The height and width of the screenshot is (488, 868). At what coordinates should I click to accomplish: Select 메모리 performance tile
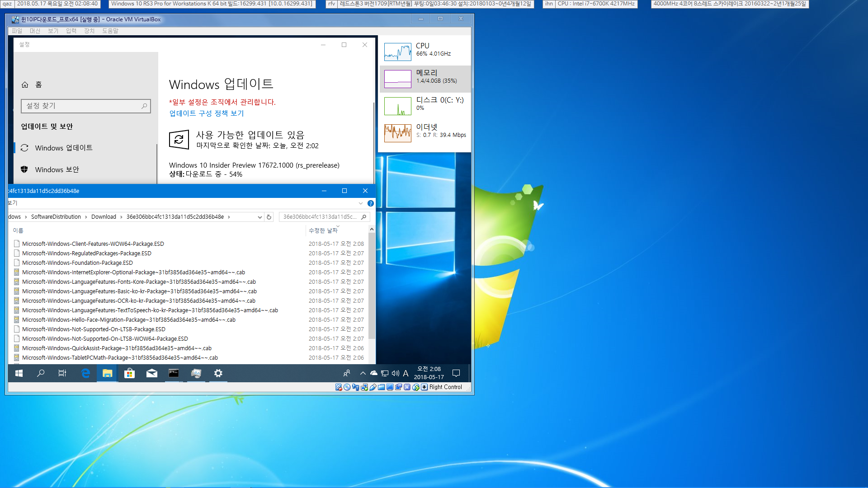[425, 79]
